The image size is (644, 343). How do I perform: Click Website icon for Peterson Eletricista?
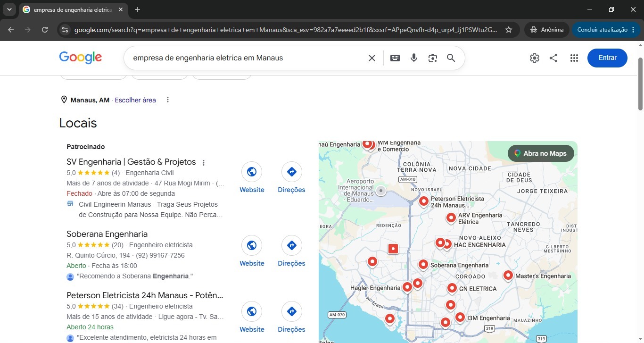click(x=252, y=311)
